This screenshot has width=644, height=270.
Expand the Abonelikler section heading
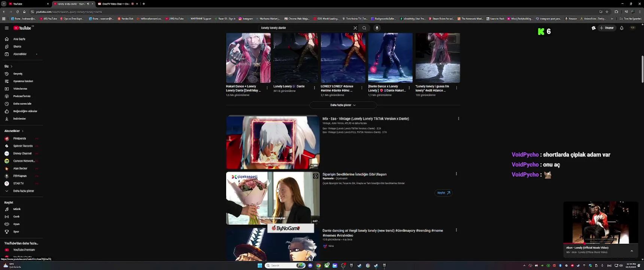[14, 131]
